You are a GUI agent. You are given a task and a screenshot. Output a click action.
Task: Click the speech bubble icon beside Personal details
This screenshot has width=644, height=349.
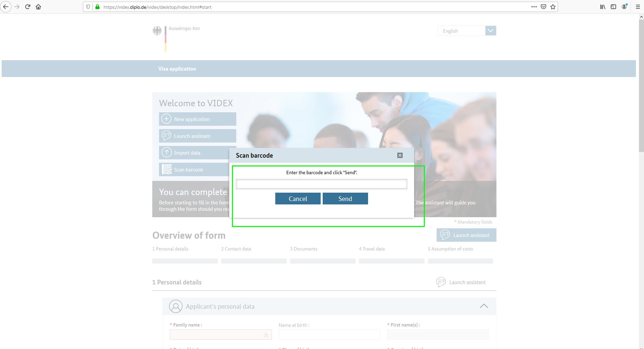(x=441, y=282)
